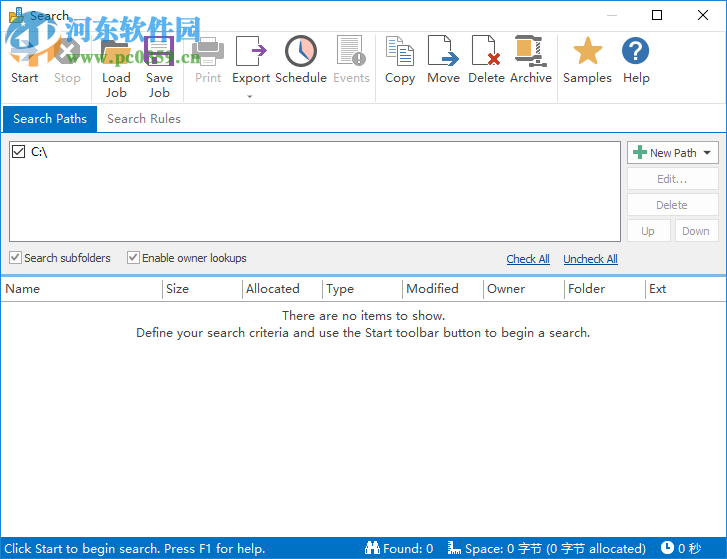Switch to the Search Rules tab
Image resolution: width=727 pixels, height=559 pixels.
144,119
